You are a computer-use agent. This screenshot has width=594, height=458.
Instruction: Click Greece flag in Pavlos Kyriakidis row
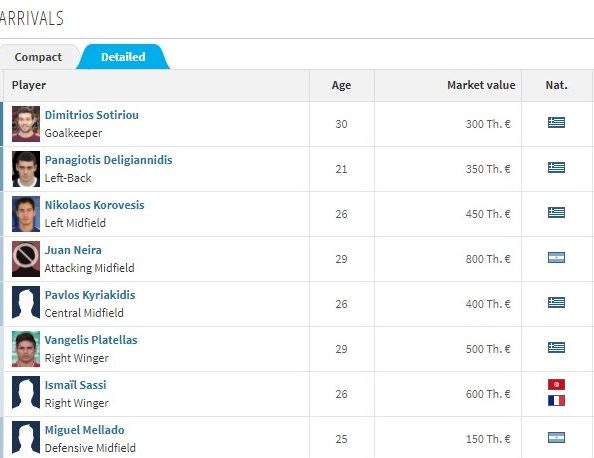point(556,302)
